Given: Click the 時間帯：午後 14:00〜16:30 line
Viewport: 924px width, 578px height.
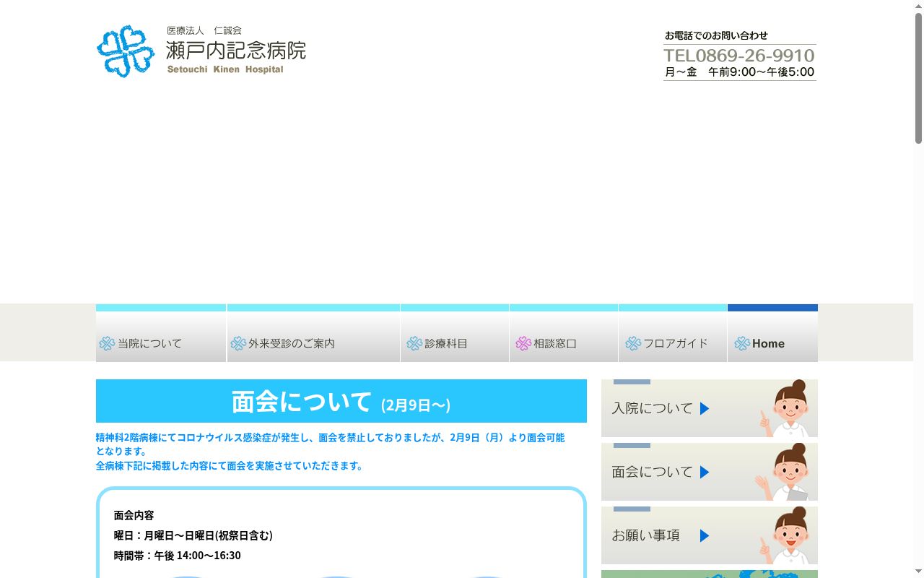Looking at the screenshot, I should click(178, 556).
